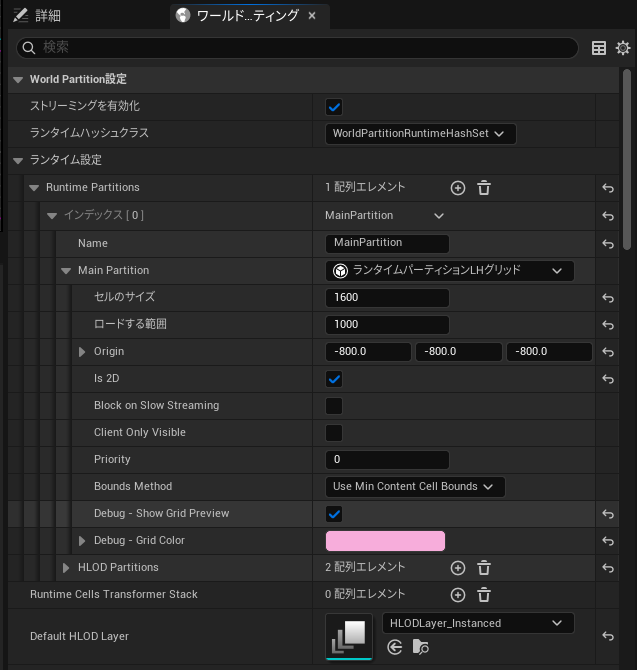Select the Default HLOD Layer label
This screenshot has height=670, width=637.
[x=79, y=636]
